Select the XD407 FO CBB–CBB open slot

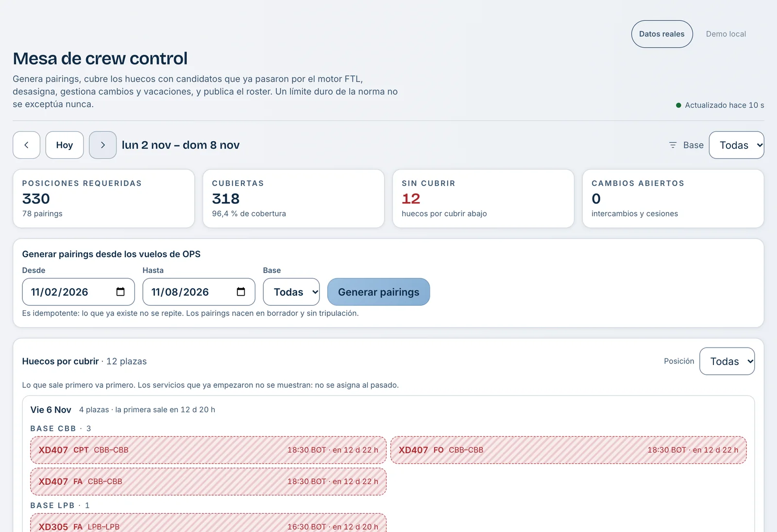tap(569, 450)
